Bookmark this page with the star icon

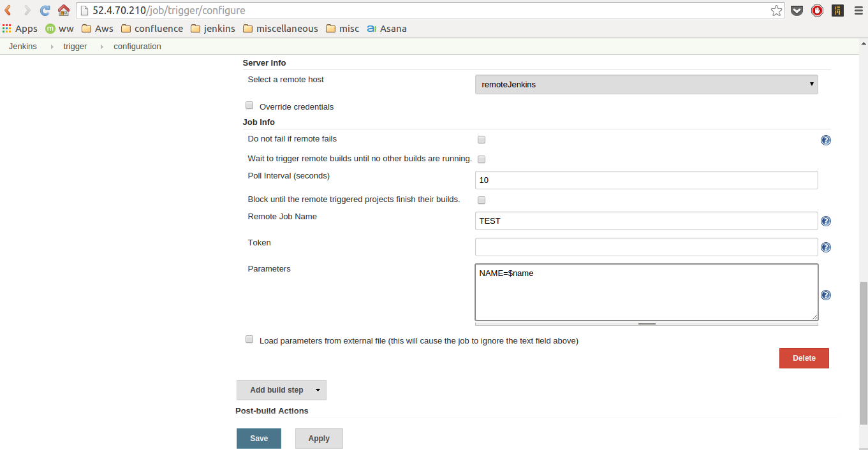776,10
